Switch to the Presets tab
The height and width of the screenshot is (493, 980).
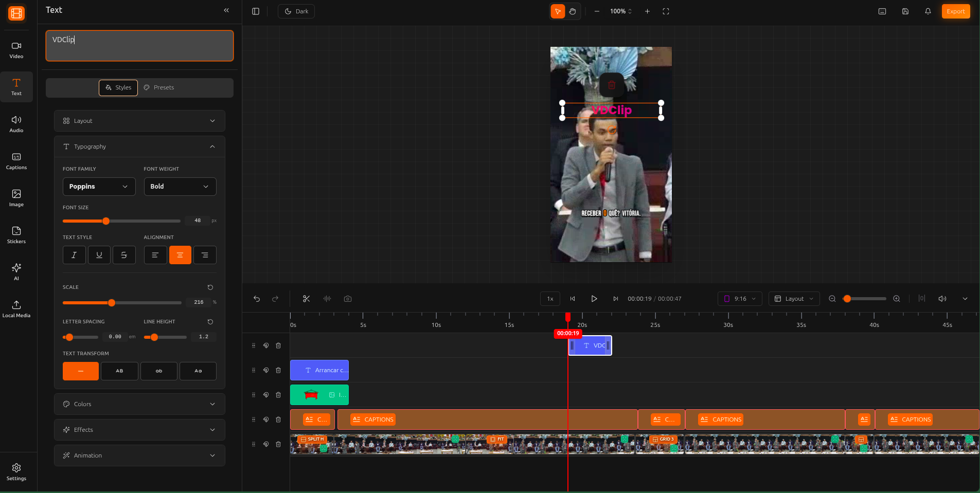(159, 87)
